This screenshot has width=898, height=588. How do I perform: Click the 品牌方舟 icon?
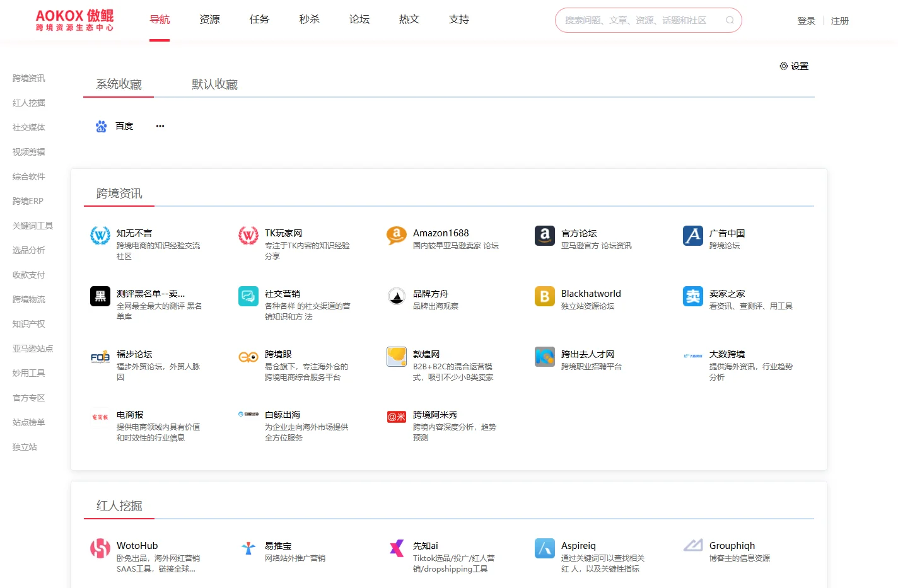397,296
